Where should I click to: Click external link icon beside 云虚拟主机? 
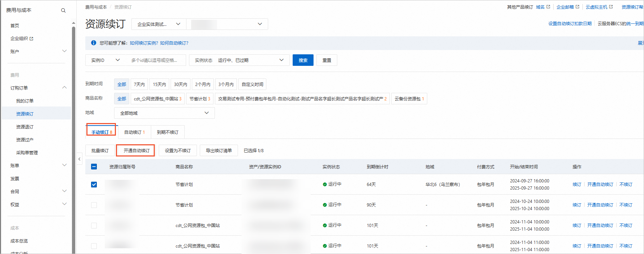(x=611, y=7)
